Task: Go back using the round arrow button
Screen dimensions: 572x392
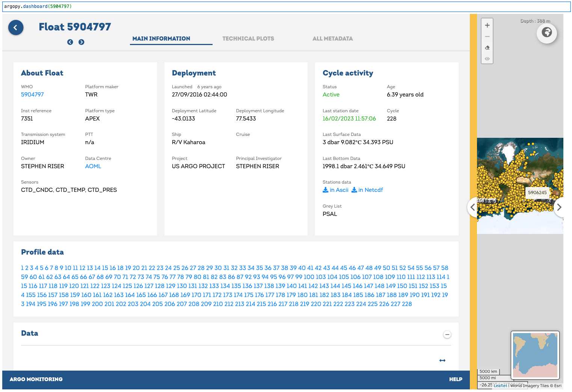Action: click(16, 27)
